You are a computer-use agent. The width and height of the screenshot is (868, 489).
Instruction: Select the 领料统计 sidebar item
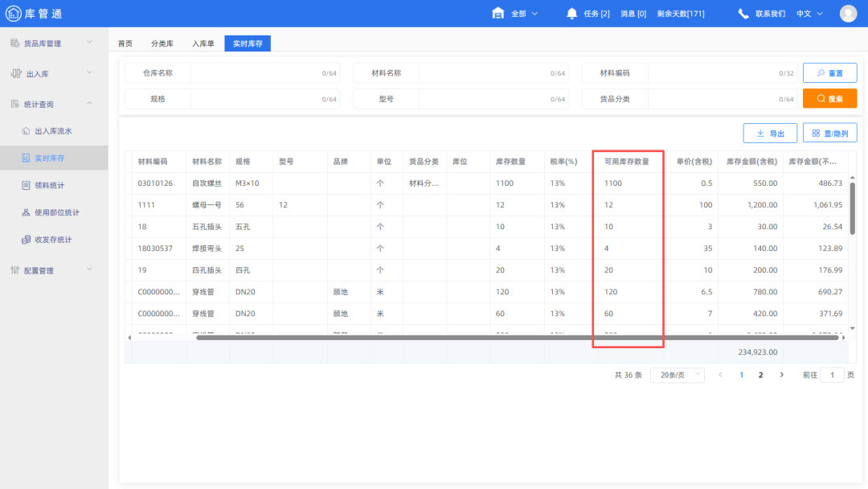pyautogui.click(x=47, y=184)
